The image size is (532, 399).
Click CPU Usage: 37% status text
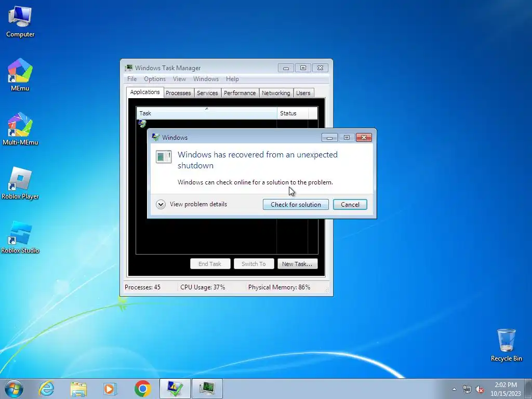point(203,287)
